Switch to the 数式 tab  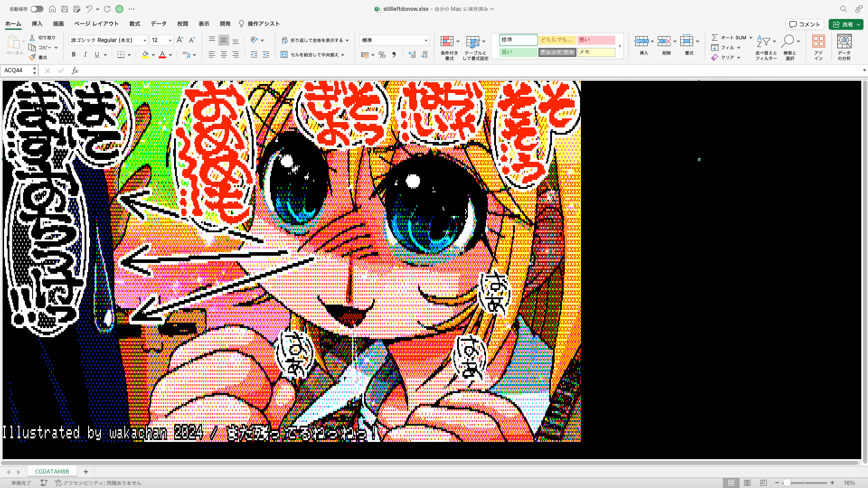pyautogui.click(x=135, y=24)
